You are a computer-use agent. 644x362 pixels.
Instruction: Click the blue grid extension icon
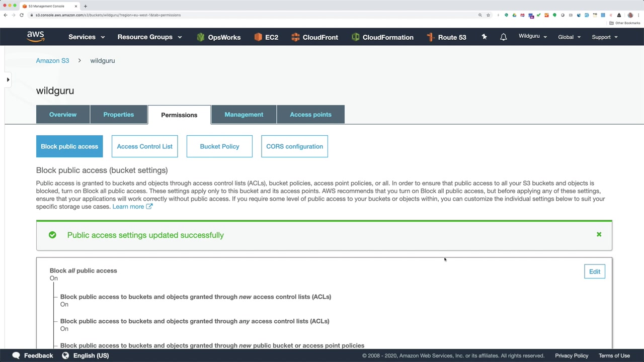tap(603, 15)
